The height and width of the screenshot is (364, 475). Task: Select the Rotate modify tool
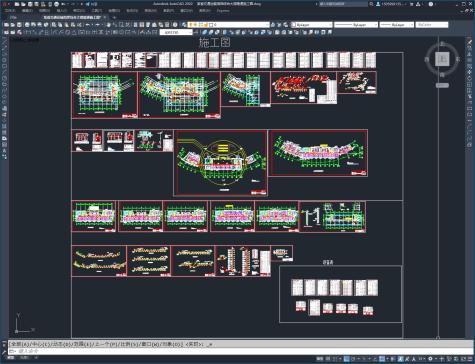tap(470, 78)
